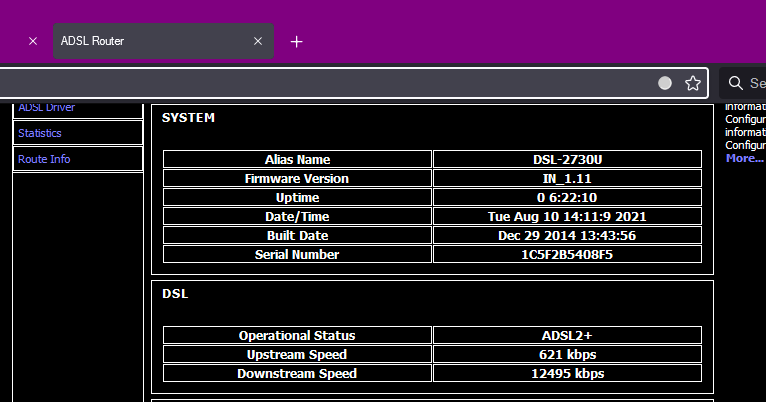Select the serial number value 1C5F2B5408F5
Viewport: 766px width, 402px height.
click(x=567, y=255)
